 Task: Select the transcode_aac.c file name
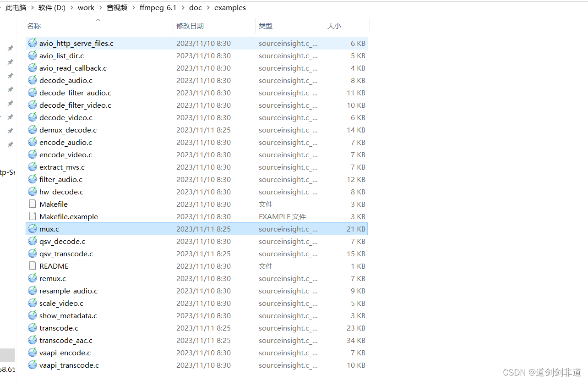click(x=66, y=340)
